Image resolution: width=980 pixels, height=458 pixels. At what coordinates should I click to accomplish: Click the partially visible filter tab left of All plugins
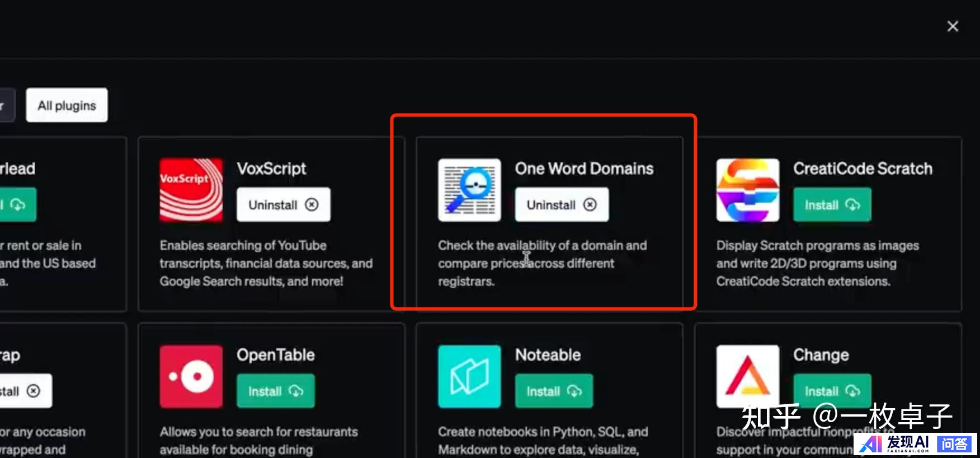pyautogui.click(x=6, y=105)
